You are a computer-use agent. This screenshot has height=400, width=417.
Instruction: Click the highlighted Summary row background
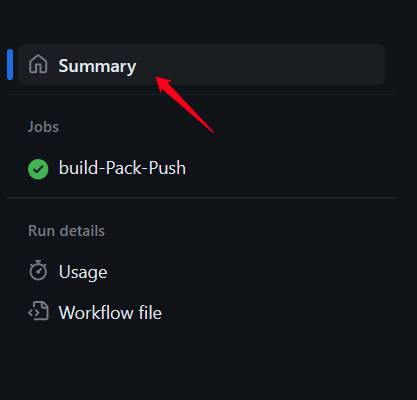click(201, 64)
